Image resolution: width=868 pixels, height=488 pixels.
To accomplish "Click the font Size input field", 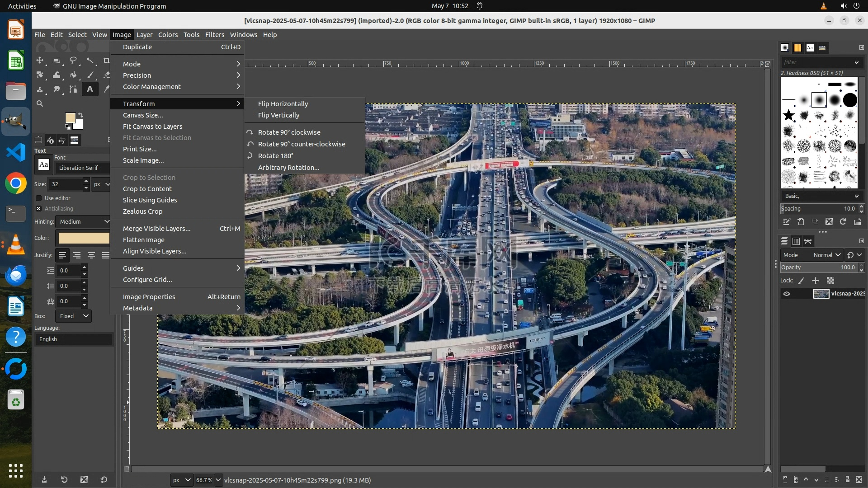I will [x=66, y=184].
